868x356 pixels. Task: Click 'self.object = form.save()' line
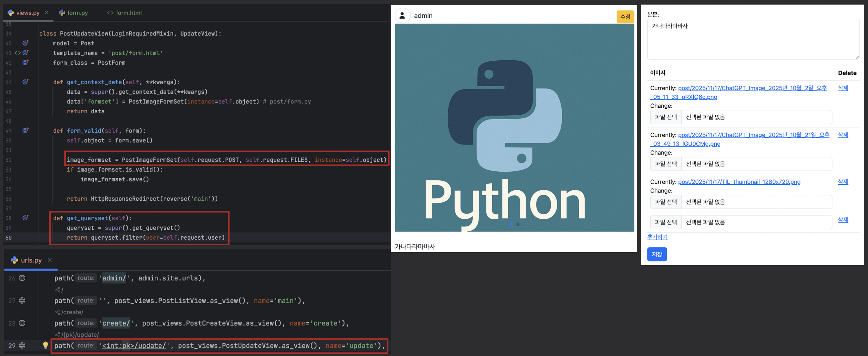click(110, 141)
